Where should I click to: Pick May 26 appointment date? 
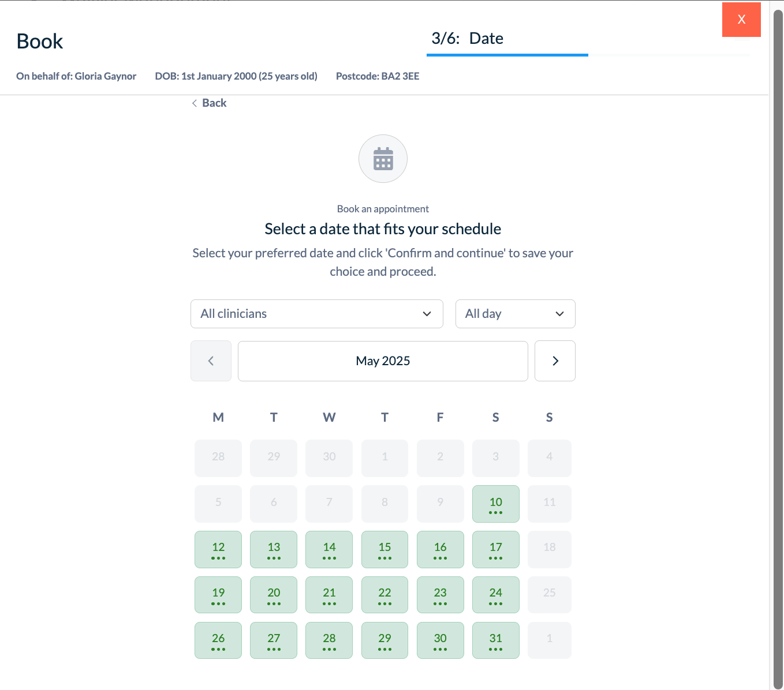pyautogui.click(x=218, y=640)
